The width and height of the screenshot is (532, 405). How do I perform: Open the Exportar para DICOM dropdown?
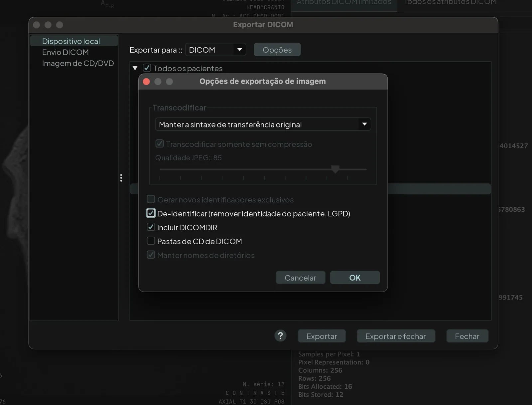pyautogui.click(x=215, y=50)
